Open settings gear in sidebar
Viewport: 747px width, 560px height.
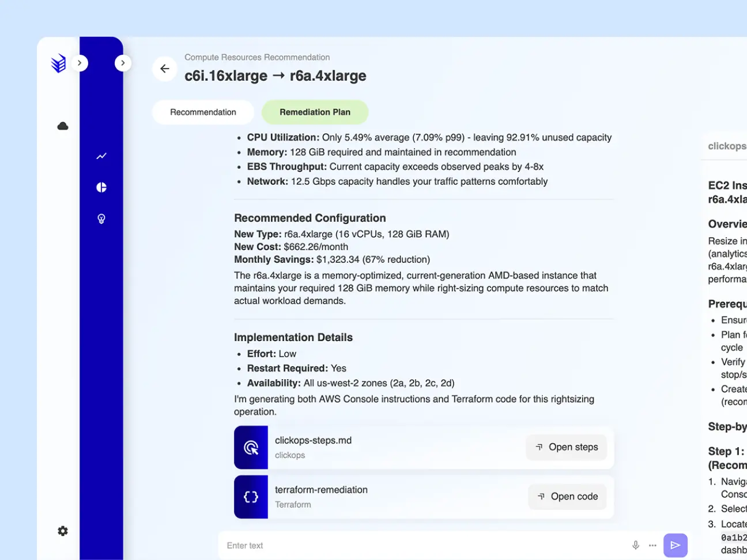pos(63,531)
